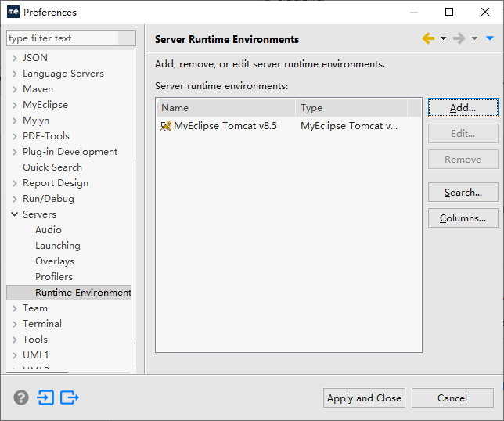Image resolution: width=504 pixels, height=421 pixels.
Task: Open the Back history dropdown arrow
Action: click(443, 38)
